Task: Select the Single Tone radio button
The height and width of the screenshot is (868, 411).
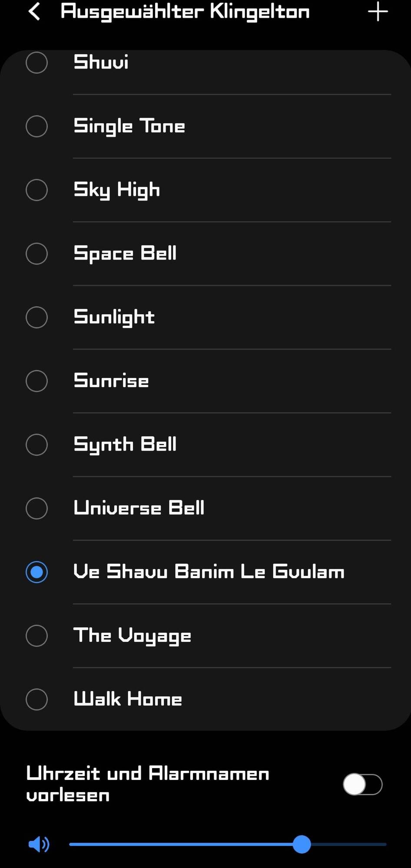Action: [37, 126]
